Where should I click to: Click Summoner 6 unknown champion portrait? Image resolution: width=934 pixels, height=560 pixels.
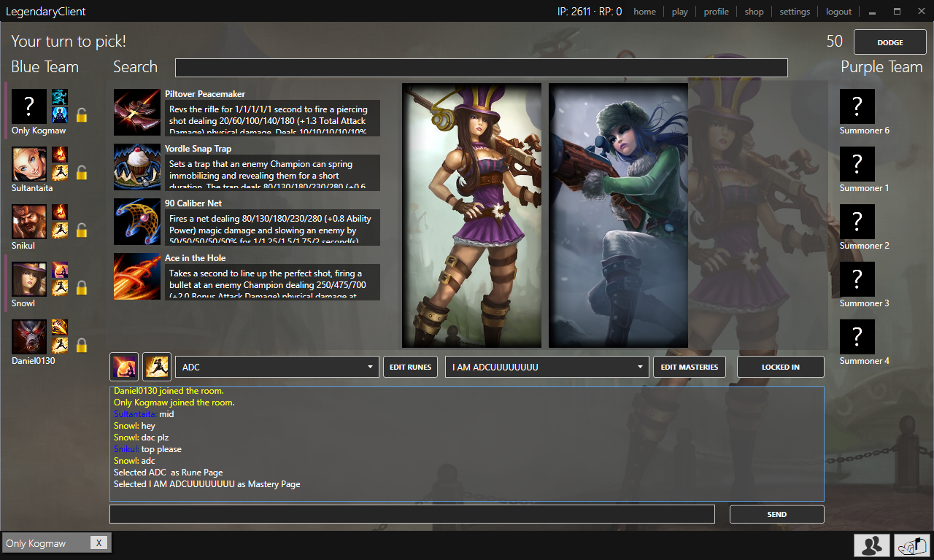(x=857, y=106)
